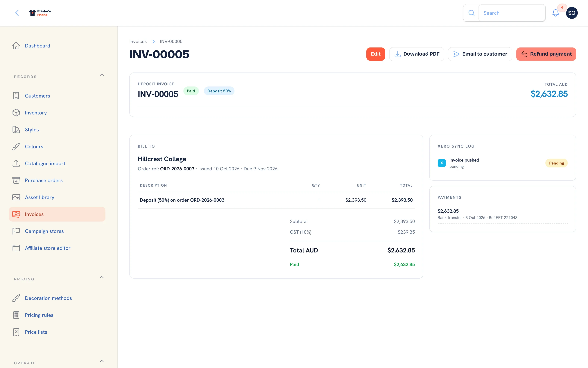
Task: Click the Deposit (50%) line item description
Action: [182, 200]
